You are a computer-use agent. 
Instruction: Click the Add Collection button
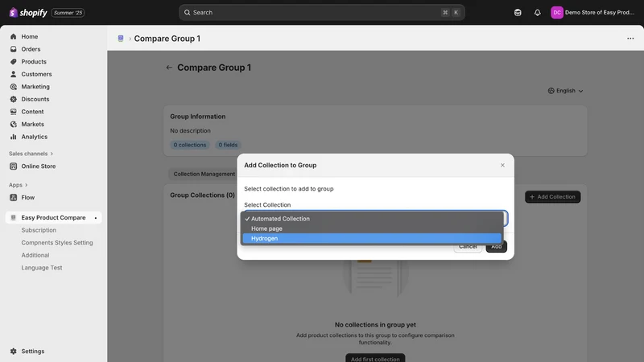pyautogui.click(x=552, y=197)
